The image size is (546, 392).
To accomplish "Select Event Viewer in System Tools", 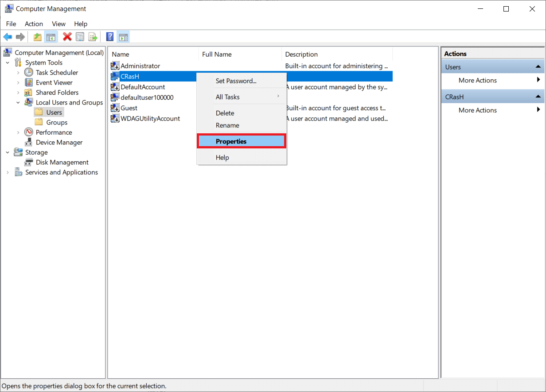I will click(x=54, y=82).
